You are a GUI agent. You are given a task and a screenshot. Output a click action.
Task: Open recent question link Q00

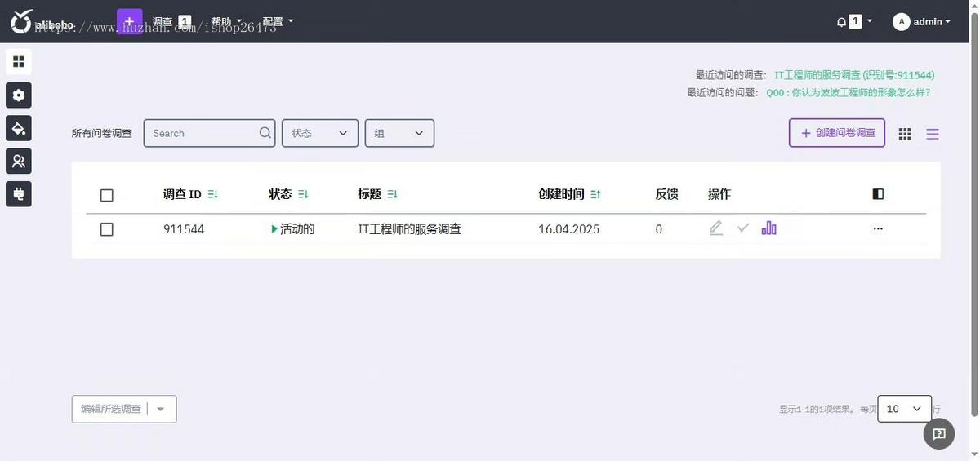pyautogui.click(x=848, y=92)
